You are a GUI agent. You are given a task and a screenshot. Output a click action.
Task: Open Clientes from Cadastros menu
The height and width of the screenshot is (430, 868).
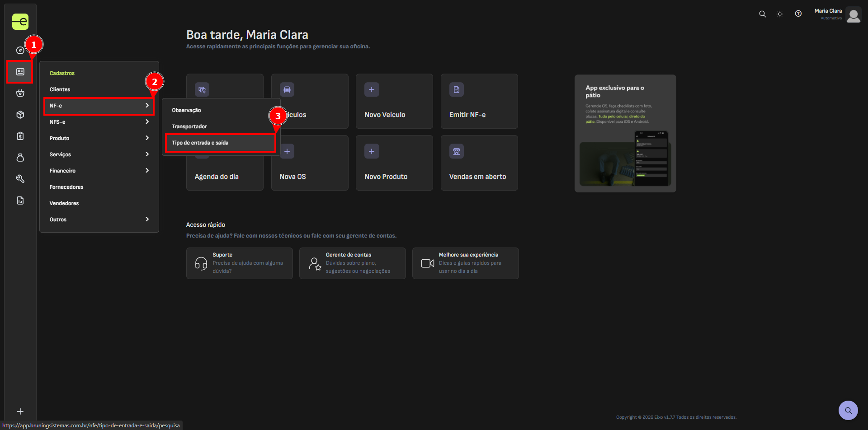[x=60, y=89]
